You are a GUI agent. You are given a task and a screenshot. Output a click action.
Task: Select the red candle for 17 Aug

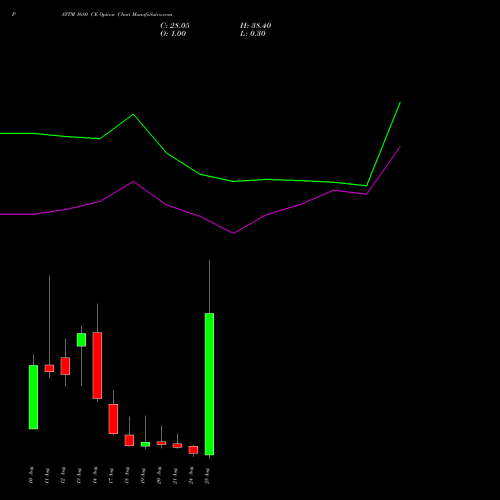pyautogui.click(x=113, y=419)
